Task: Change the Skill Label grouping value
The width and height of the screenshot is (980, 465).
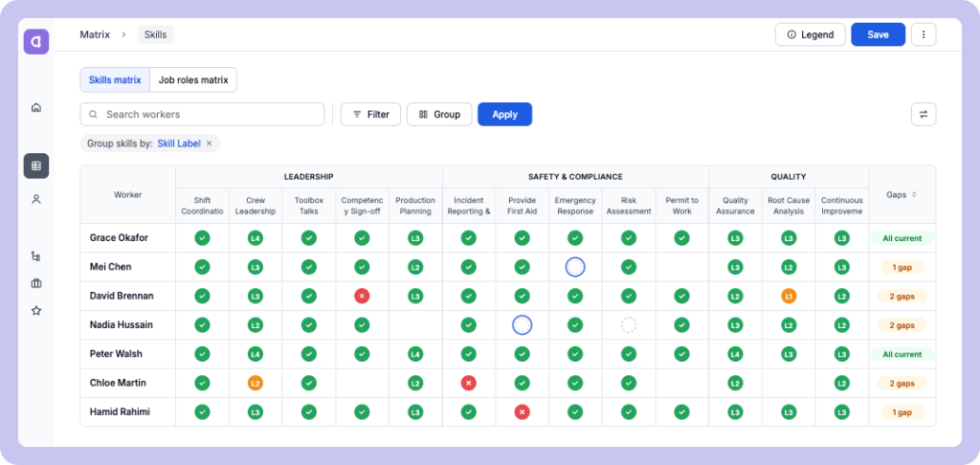Action: [179, 144]
